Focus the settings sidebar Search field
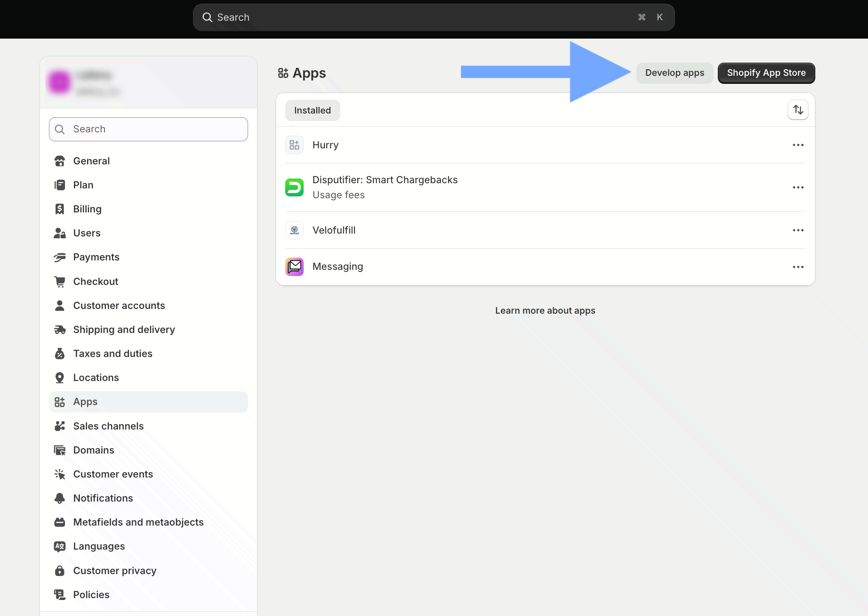 point(148,129)
